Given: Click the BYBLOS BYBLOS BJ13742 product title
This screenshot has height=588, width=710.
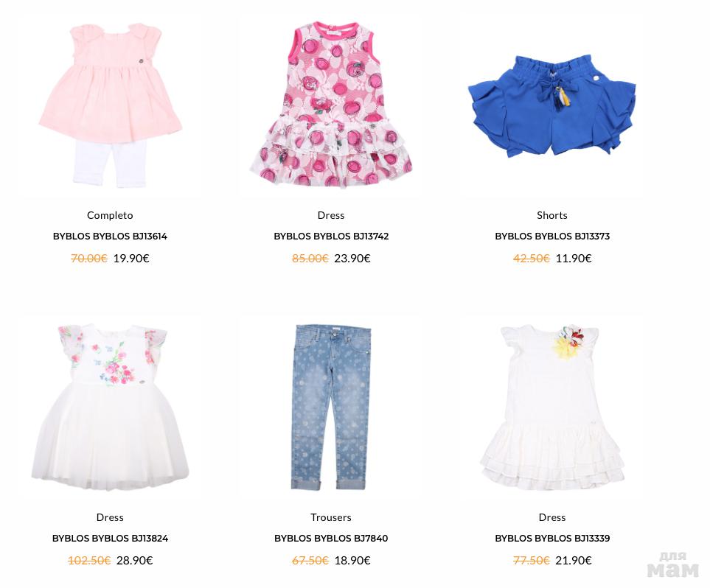Looking at the screenshot, I should [x=331, y=237].
